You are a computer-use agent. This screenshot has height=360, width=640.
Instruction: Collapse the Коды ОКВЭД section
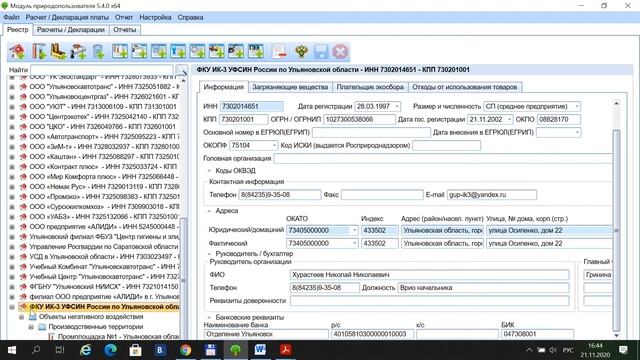(x=209, y=171)
